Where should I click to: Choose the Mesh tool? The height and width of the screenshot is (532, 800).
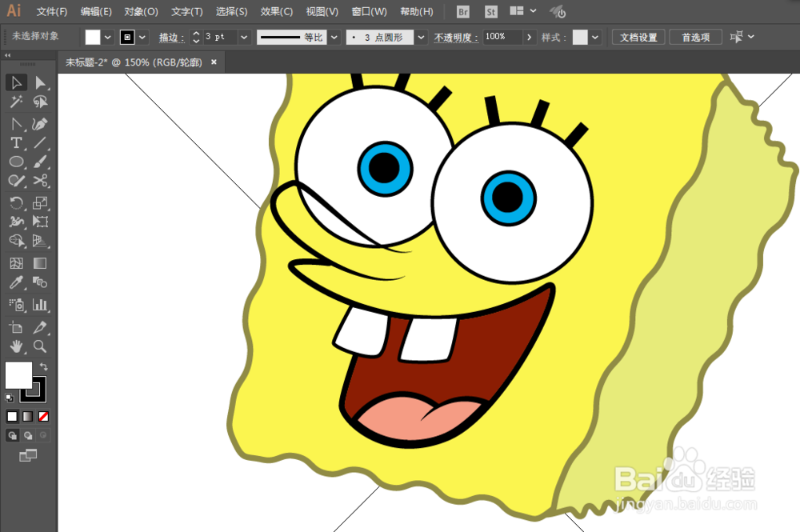point(16,263)
